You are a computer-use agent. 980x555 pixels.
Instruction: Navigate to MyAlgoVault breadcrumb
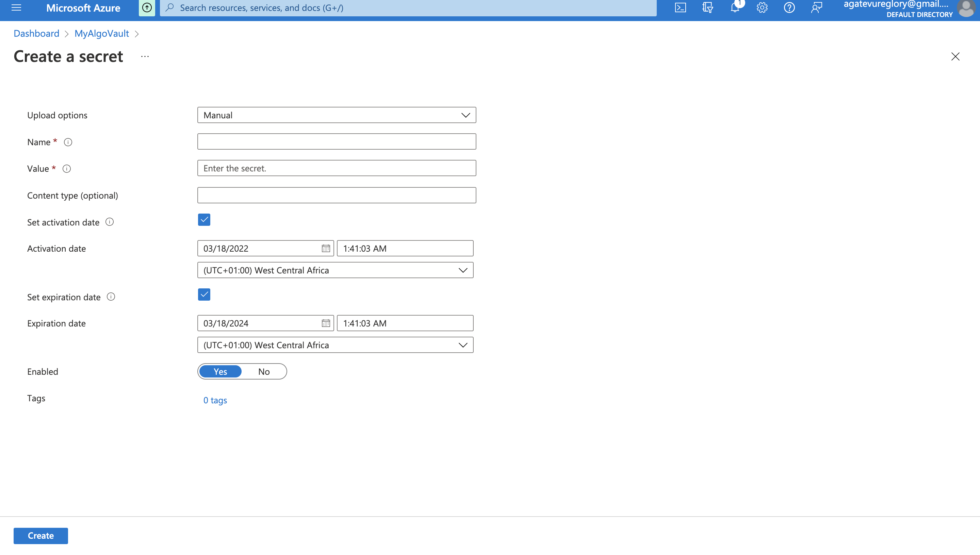(x=101, y=33)
